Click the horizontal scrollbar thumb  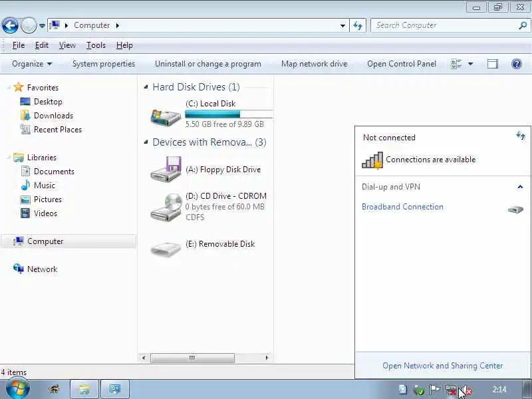click(192, 358)
